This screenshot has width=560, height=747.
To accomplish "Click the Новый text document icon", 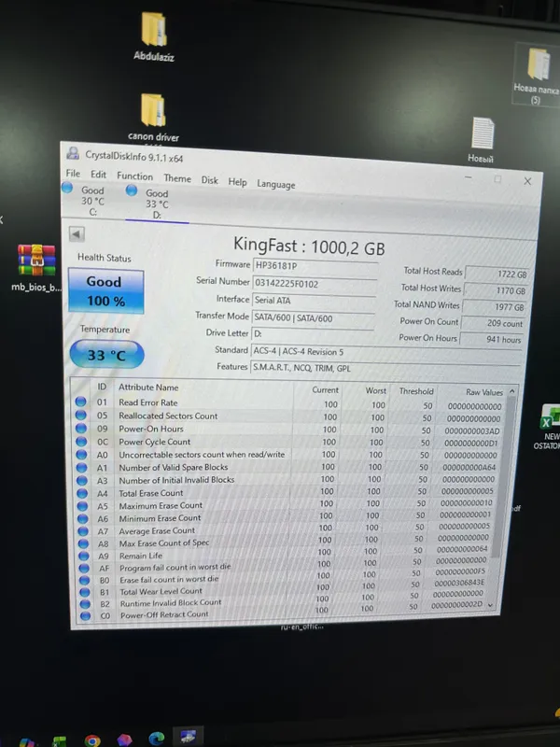I will [x=482, y=140].
